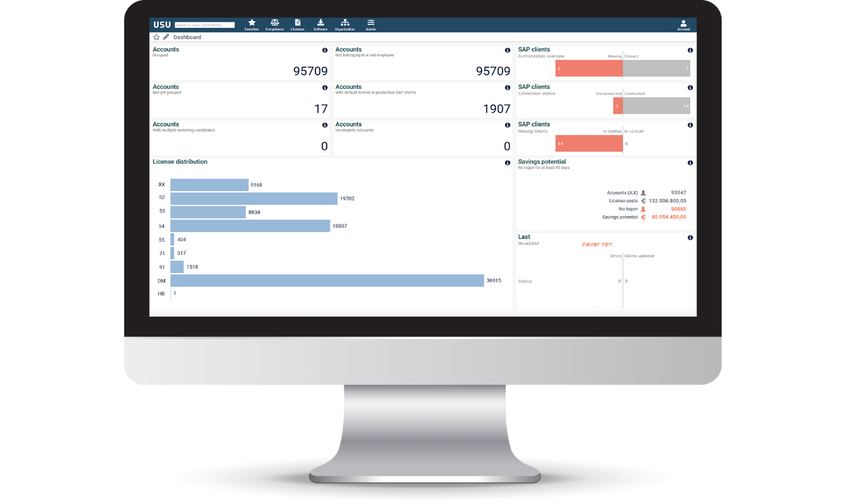Click the red In SolMan missing clients bar
845x504 pixels.
(589, 143)
